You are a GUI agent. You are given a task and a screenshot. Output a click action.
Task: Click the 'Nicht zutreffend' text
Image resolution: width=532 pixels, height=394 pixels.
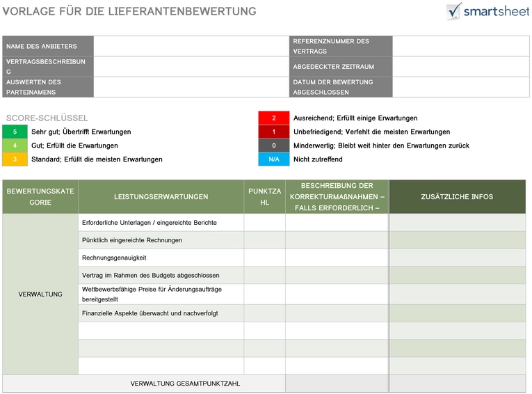318,159
